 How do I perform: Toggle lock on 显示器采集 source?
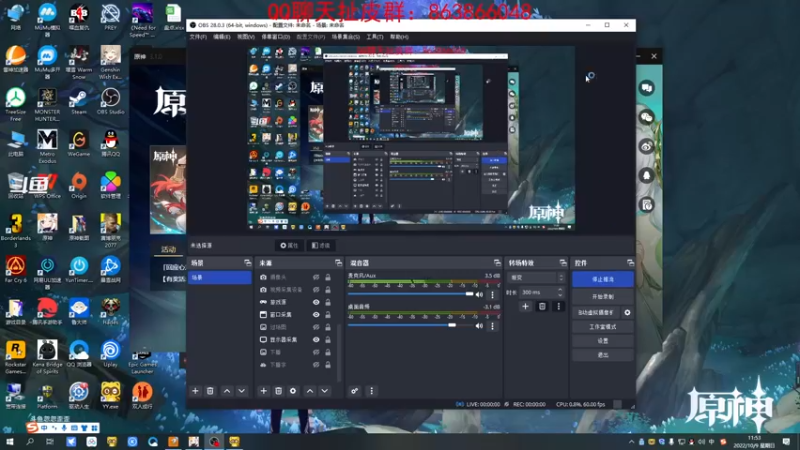tap(328, 340)
